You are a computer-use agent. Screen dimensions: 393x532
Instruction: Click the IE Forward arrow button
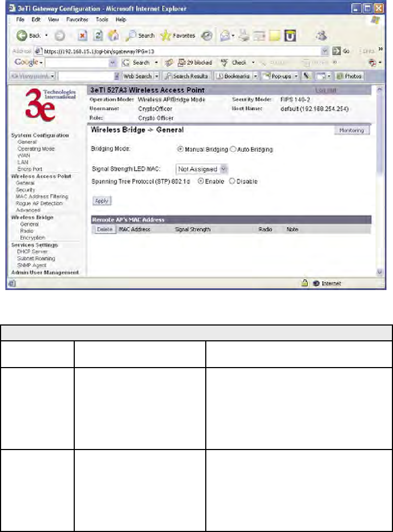pos(59,36)
